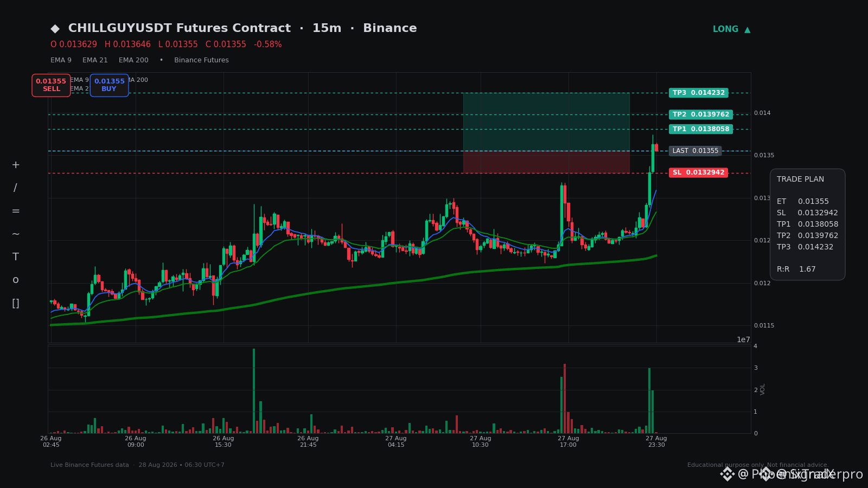Screen dimensions: 868x488
Task: Select the circle shape tool
Action: (x=16, y=280)
